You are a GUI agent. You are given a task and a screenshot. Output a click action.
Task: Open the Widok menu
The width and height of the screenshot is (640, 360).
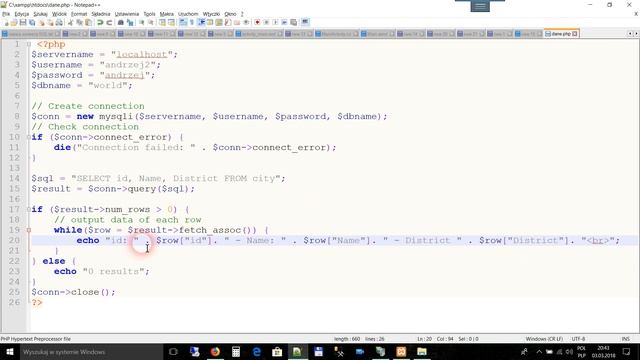(x=59, y=14)
